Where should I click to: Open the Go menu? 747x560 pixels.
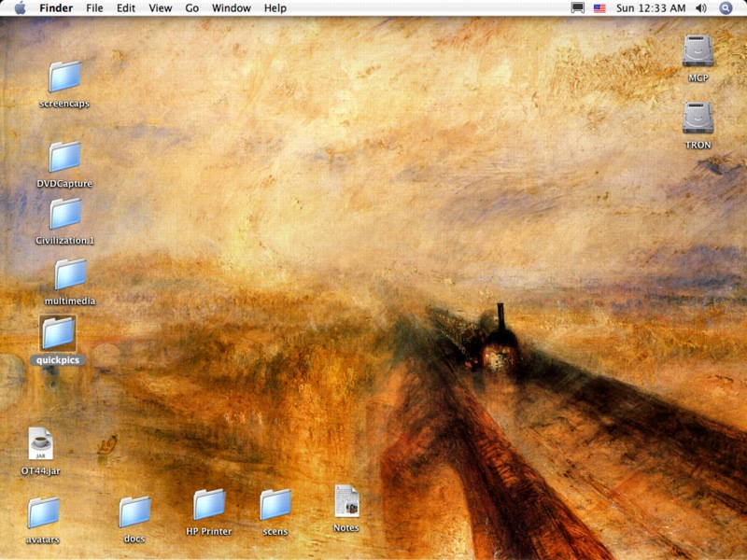pyautogui.click(x=191, y=8)
